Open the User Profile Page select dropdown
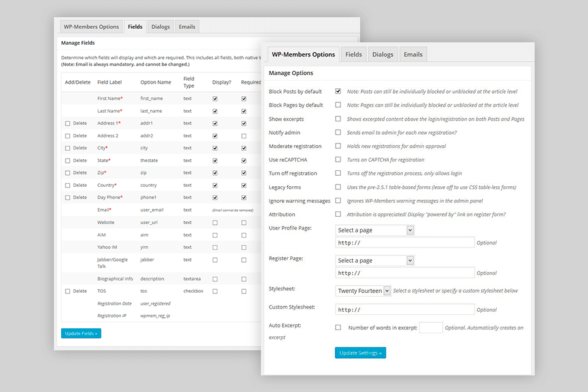588x392 pixels. pos(375,230)
